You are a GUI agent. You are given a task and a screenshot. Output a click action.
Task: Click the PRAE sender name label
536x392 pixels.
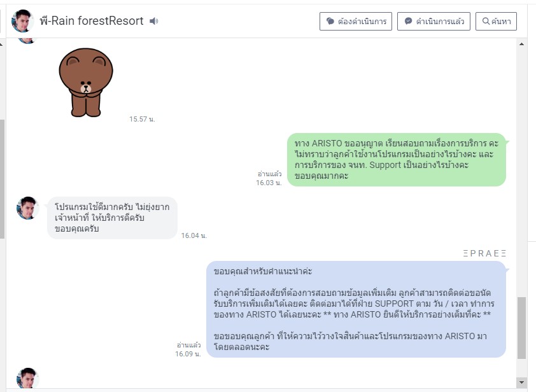[484, 253]
